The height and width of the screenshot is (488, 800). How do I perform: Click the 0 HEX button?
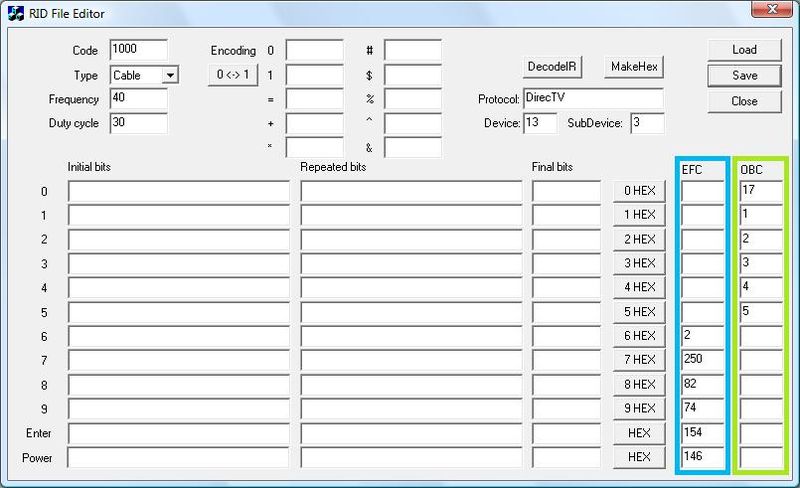point(639,191)
